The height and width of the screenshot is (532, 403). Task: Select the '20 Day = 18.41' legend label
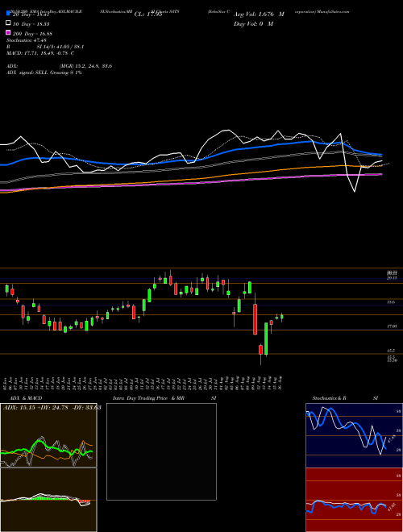point(31,15)
